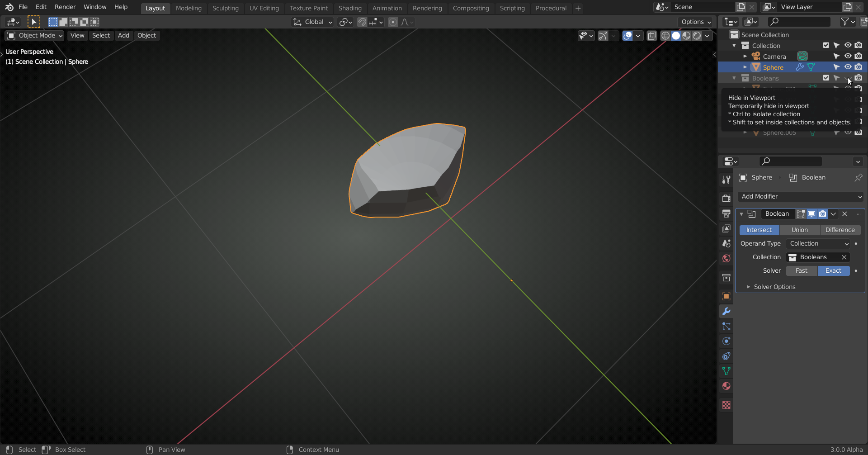Remove the Booleans collection with the X
This screenshot has height=455, width=868.
tap(844, 257)
